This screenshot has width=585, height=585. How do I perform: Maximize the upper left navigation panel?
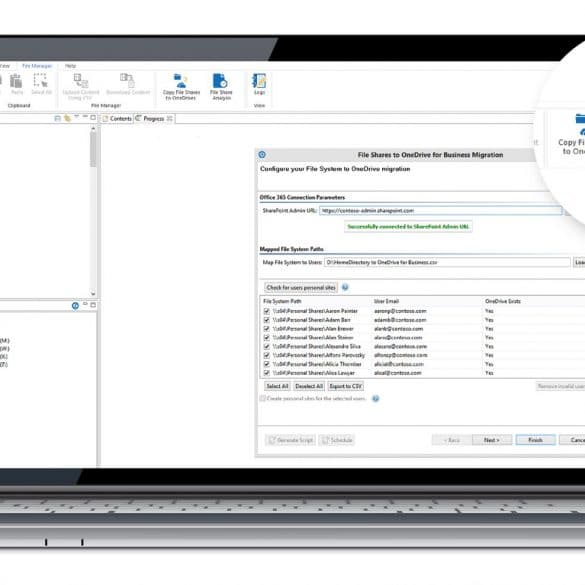[93, 118]
